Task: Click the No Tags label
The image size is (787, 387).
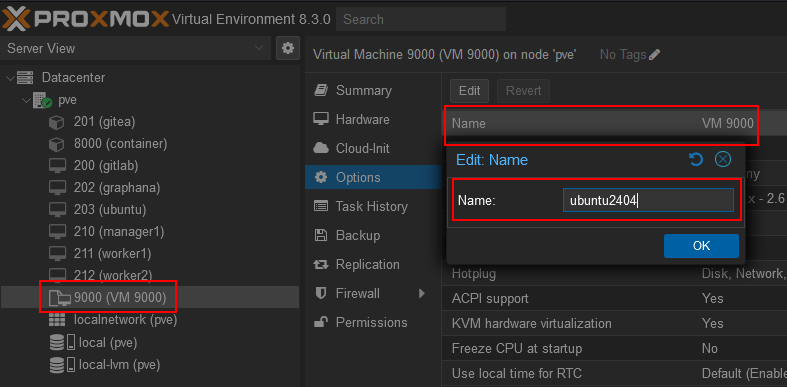Action: [623, 54]
